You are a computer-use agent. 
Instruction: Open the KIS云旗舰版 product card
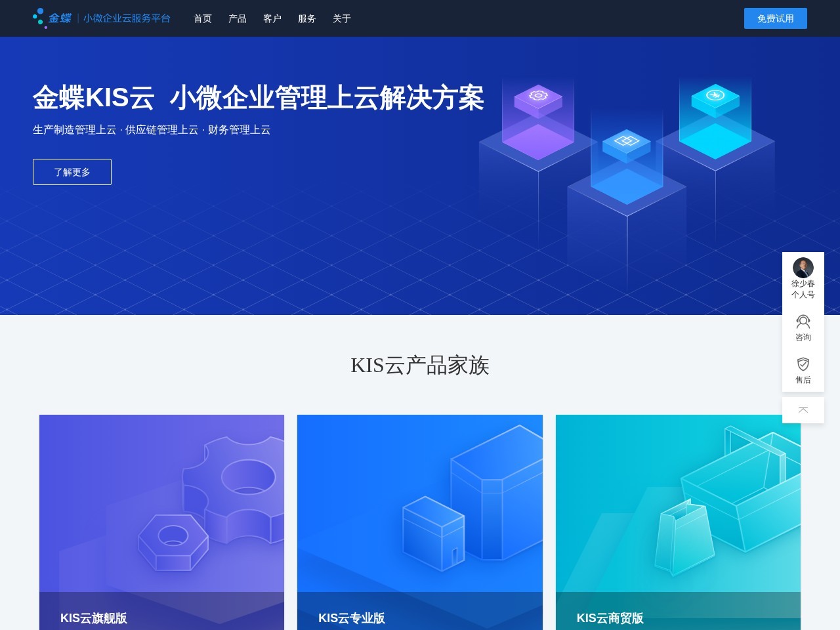click(161, 522)
